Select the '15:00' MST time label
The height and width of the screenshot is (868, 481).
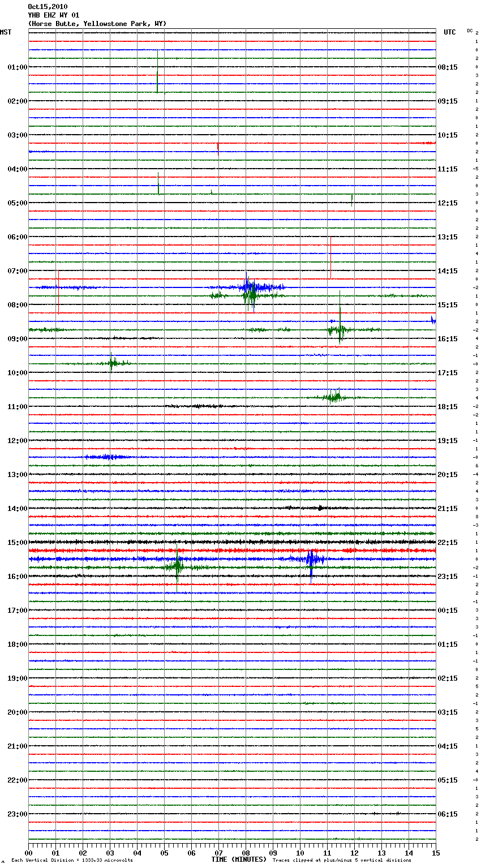[x=18, y=543]
